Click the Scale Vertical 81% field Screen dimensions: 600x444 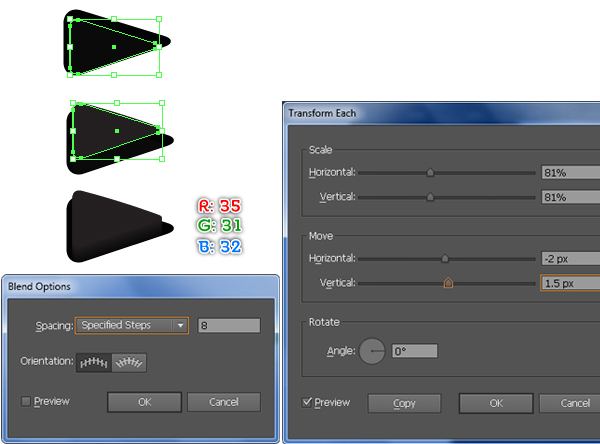pos(571,197)
